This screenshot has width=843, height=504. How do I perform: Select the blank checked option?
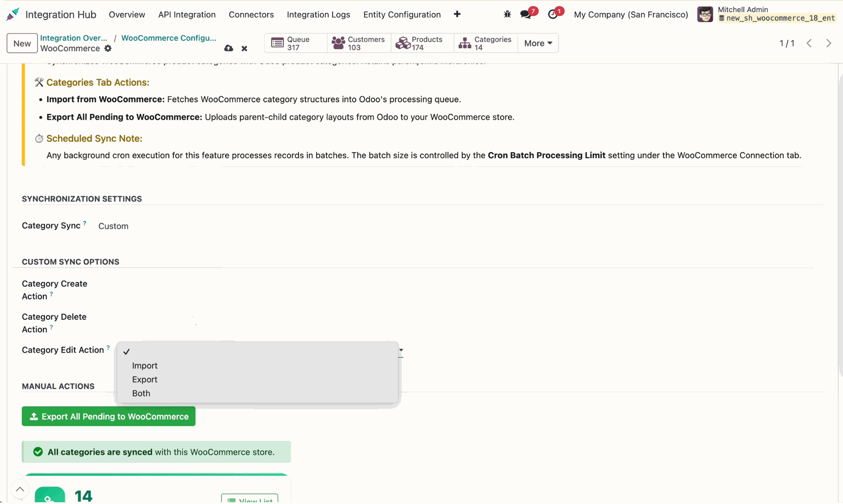pos(257,351)
